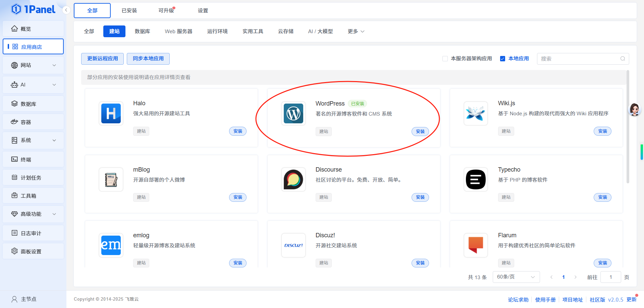Viewport: 644px width, 308px height.
Task: Open the Typecho app logo
Action: tap(476, 180)
